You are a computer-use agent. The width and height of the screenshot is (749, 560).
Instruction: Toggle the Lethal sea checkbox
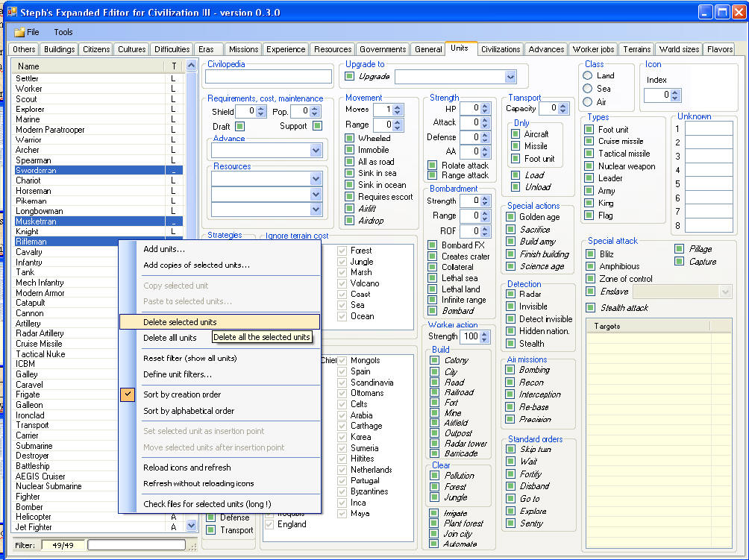(x=432, y=278)
